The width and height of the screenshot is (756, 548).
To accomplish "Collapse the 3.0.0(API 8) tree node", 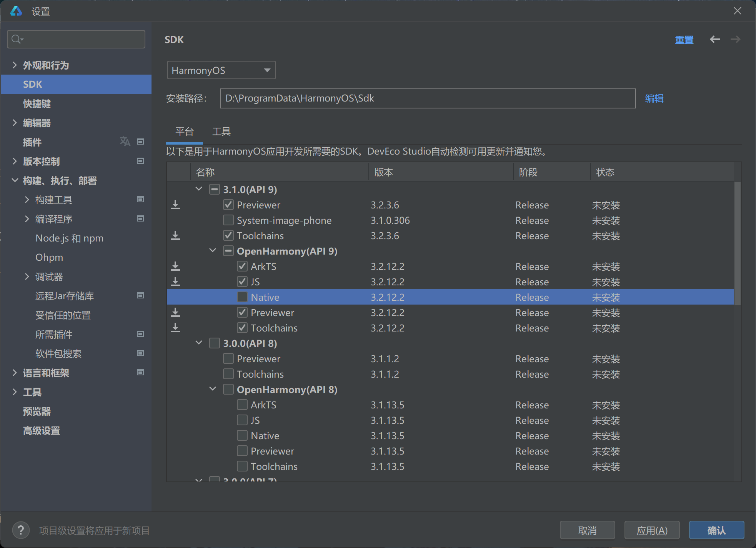I will click(x=199, y=343).
